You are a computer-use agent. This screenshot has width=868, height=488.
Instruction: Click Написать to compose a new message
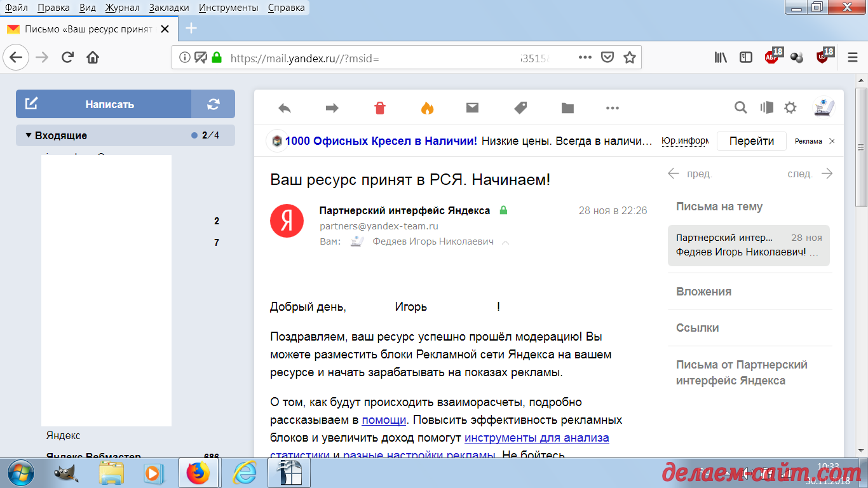click(x=104, y=104)
